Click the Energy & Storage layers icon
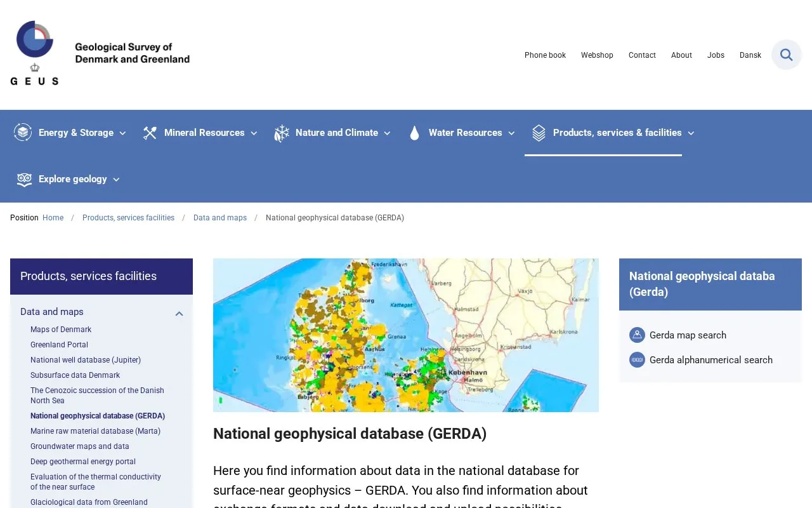Viewport: 812px width, 508px height. (x=23, y=132)
